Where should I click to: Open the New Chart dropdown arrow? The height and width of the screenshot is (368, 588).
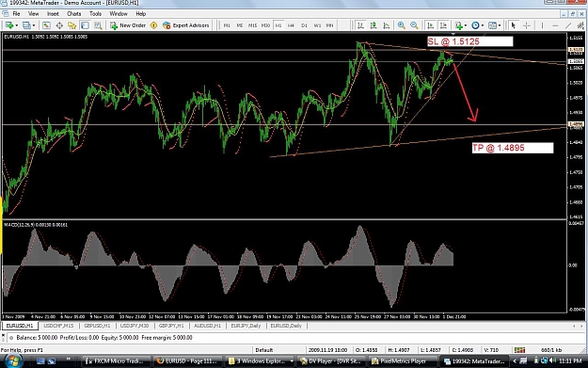click(x=17, y=25)
